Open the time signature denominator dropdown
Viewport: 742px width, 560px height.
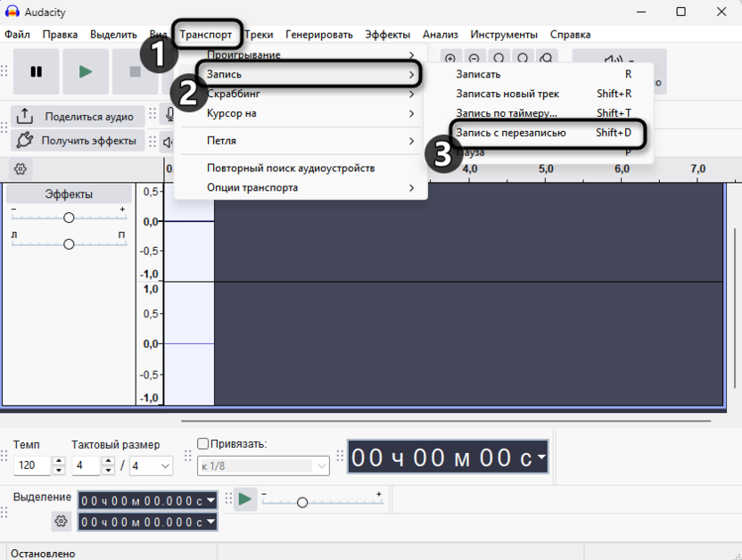(152, 465)
